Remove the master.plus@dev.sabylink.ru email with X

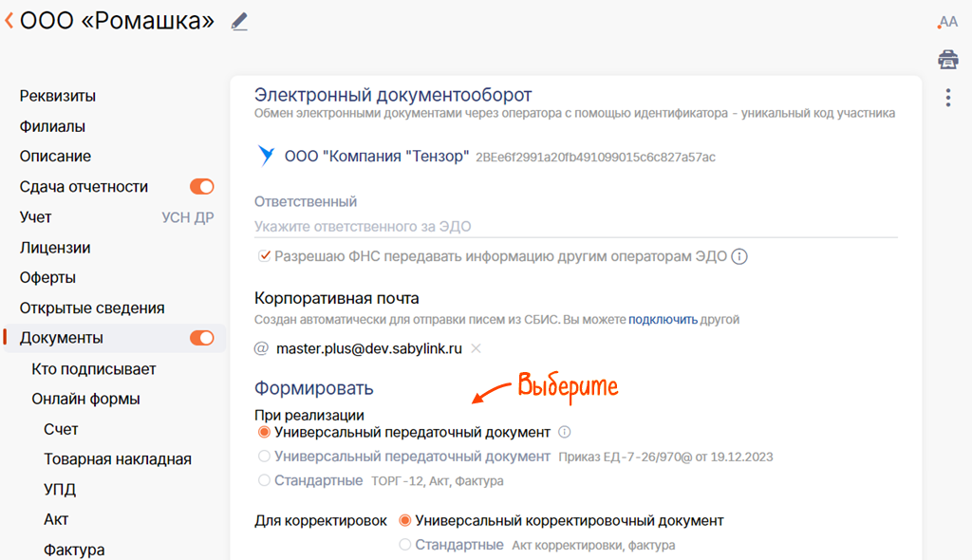[477, 348]
